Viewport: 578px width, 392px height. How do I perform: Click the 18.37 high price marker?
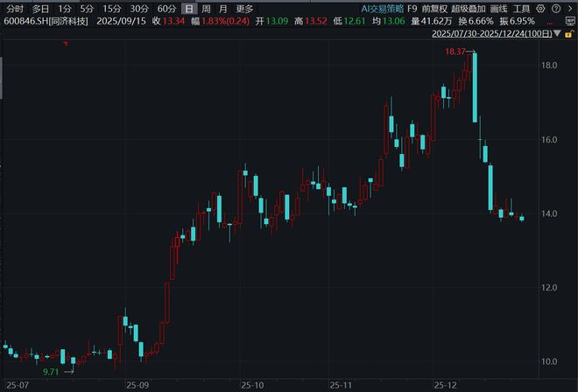point(455,52)
